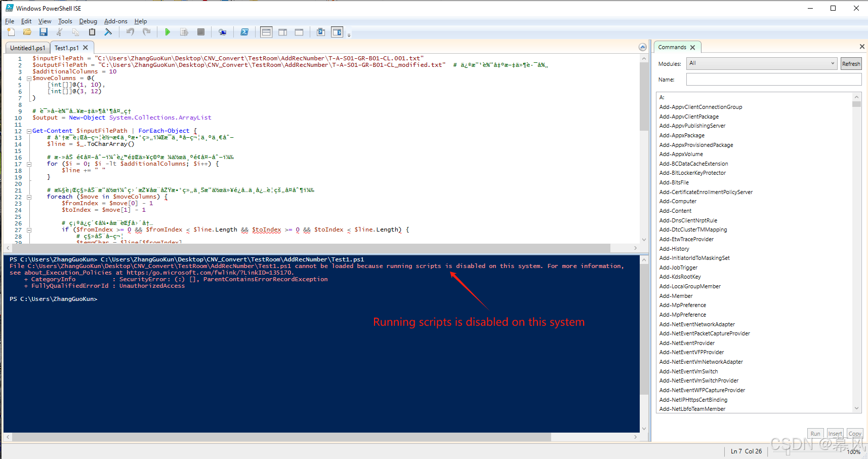Select Add-Computer from the command list
Image resolution: width=868 pixels, height=459 pixels.
coord(678,201)
